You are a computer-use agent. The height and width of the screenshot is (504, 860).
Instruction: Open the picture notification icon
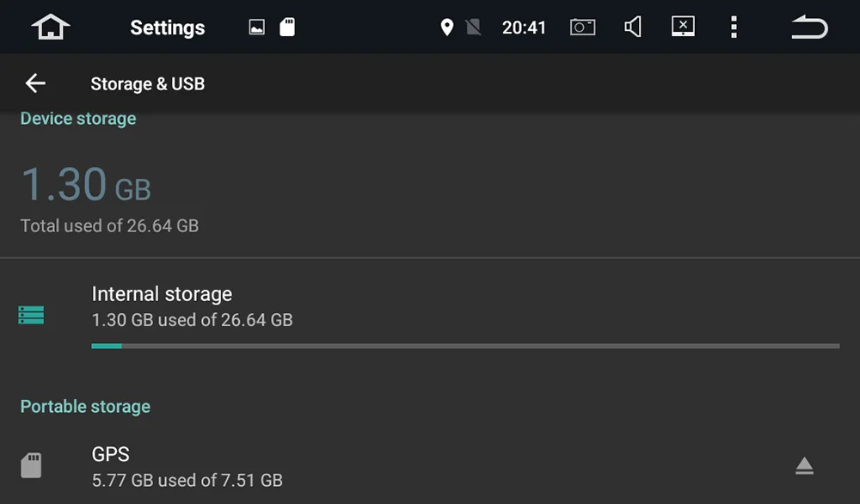pyautogui.click(x=256, y=27)
